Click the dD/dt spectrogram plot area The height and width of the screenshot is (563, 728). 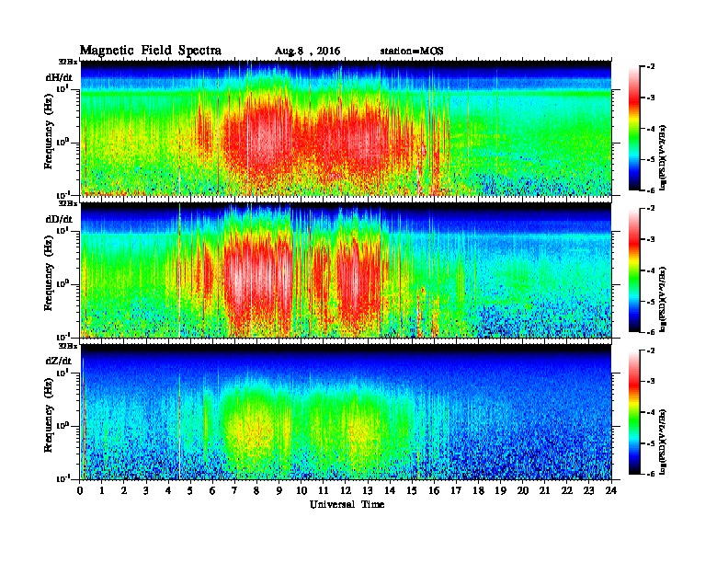[346, 270]
